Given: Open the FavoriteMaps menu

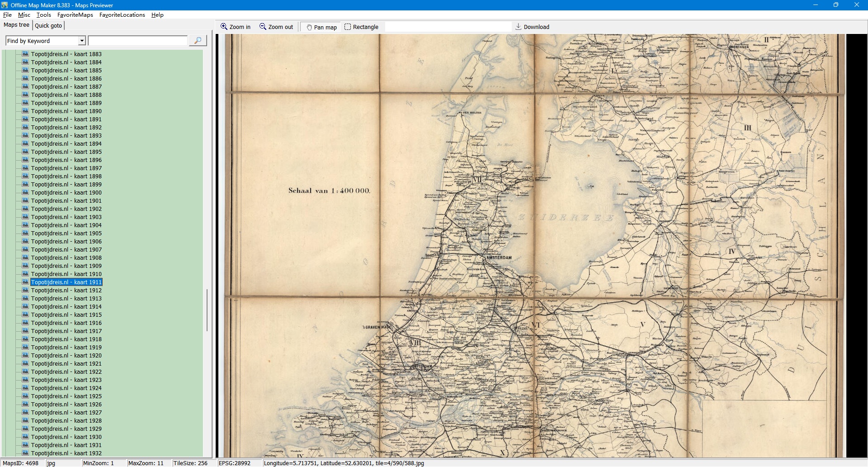Looking at the screenshot, I should coord(75,15).
